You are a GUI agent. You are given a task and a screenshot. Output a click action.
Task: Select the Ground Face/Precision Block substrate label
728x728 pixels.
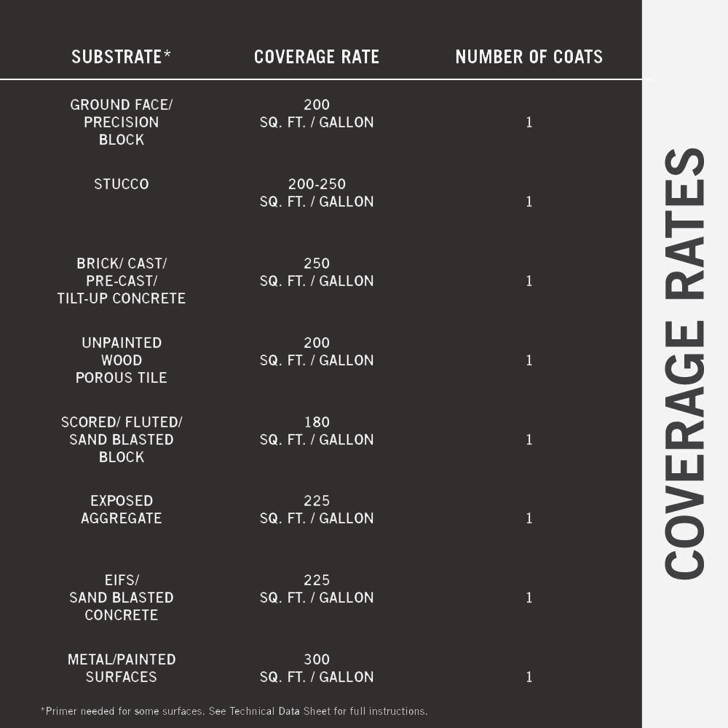pyautogui.click(x=121, y=122)
